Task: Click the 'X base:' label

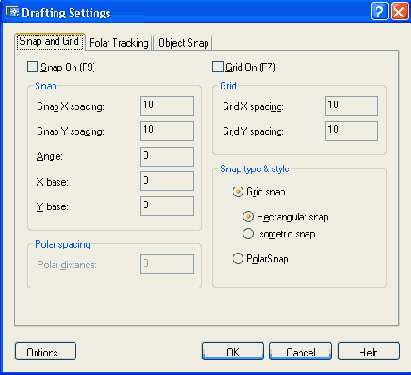Action: pos(52,182)
